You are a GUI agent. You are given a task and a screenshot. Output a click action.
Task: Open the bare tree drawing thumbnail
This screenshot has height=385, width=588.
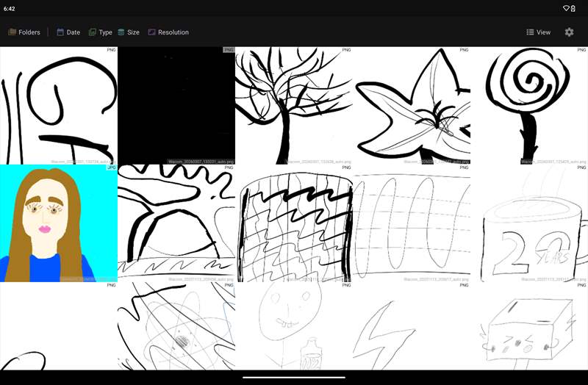294,106
